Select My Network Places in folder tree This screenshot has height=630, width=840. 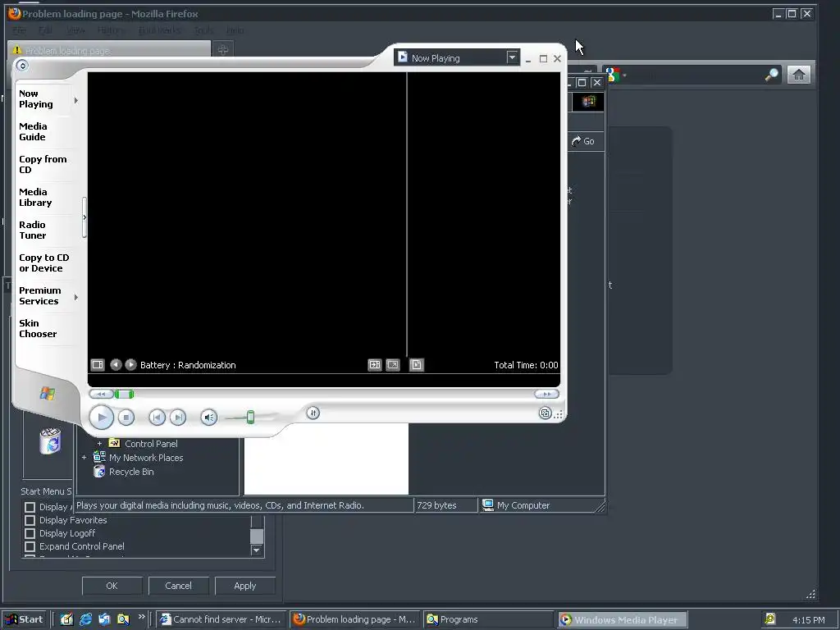click(x=146, y=458)
